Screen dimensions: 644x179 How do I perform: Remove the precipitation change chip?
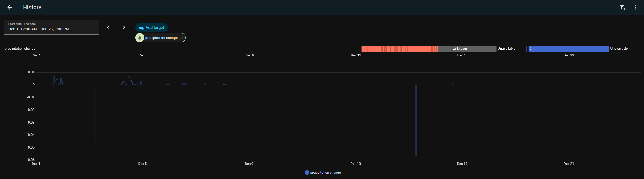[x=182, y=38]
